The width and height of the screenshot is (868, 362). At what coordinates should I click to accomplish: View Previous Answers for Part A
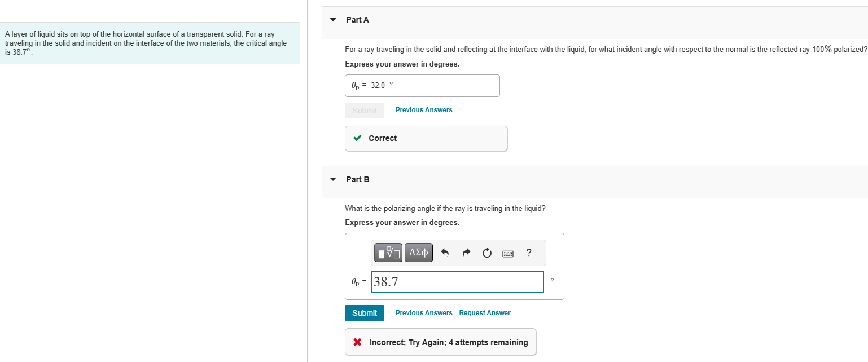(424, 110)
